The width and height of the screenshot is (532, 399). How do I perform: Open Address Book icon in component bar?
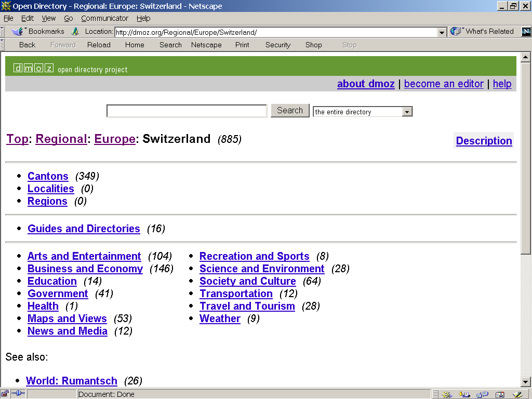click(x=500, y=394)
